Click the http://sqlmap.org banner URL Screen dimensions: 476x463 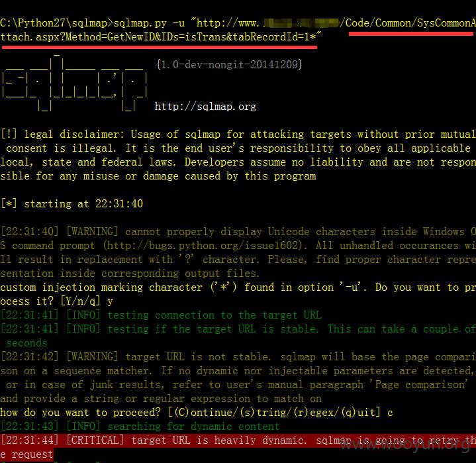click(x=205, y=107)
